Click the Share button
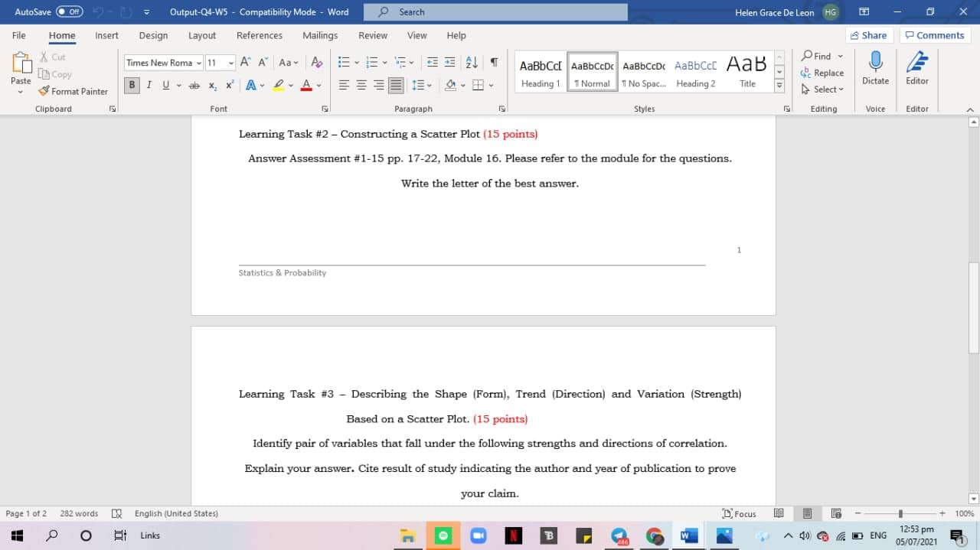The width and height of the screenshot is (980, 550). 869,34
